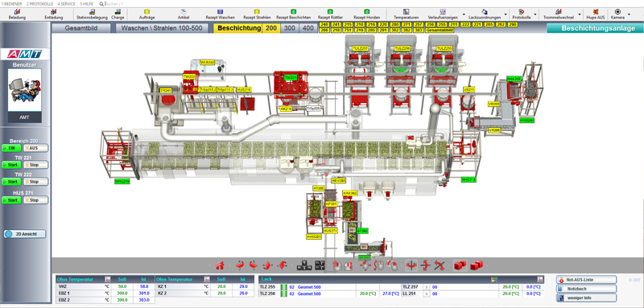Screen dimensions: 644x308
Task: Expand the Verlaufsanzeigen dropdown arrow
Action: click(464, 14)
